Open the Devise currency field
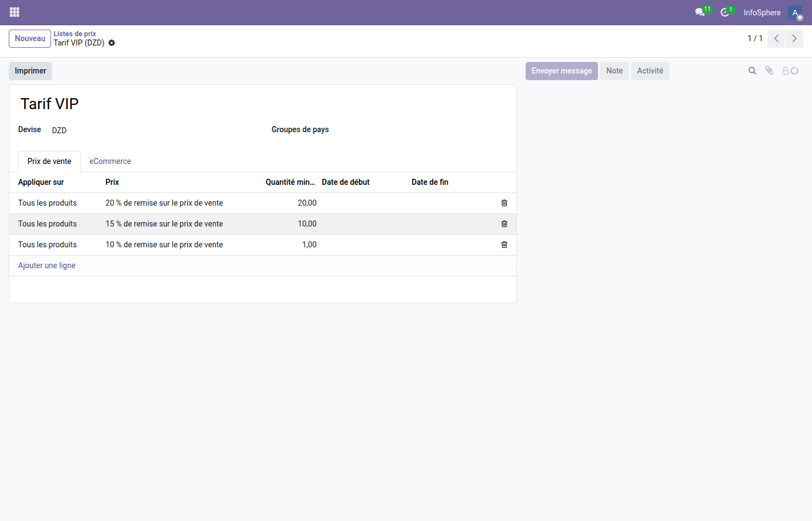The image size is (812, 521). click(59, 130)
